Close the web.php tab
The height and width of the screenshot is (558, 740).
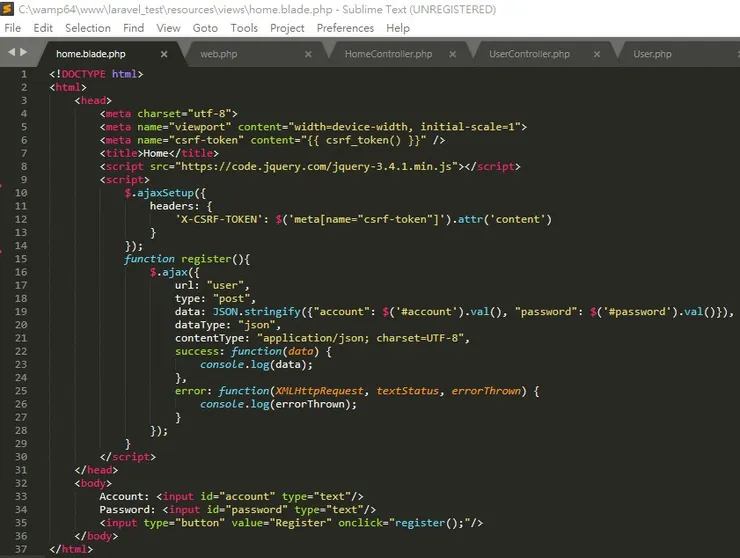[308, 53]
